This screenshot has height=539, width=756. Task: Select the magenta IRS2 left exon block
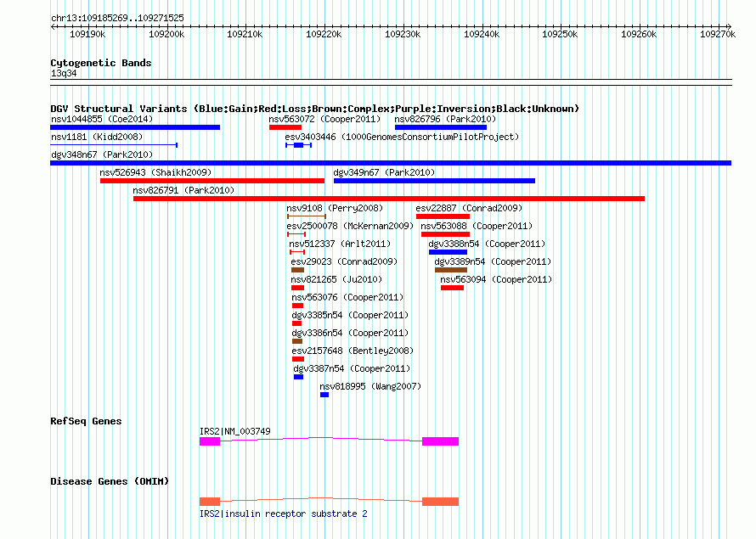(x=210, y=441)
